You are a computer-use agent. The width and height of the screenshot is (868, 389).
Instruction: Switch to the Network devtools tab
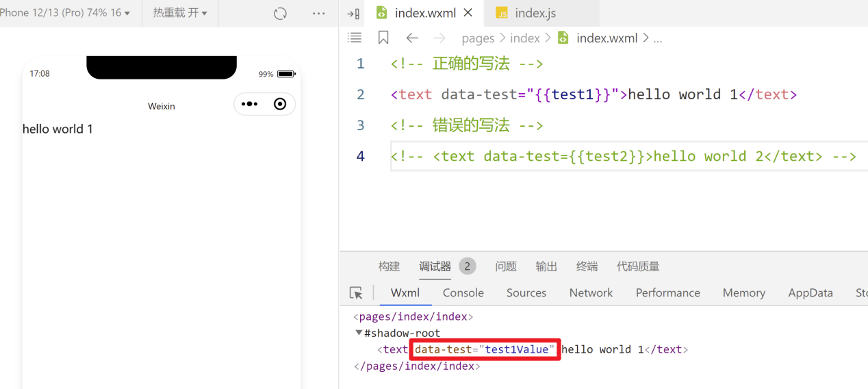(x=591, y=292)
